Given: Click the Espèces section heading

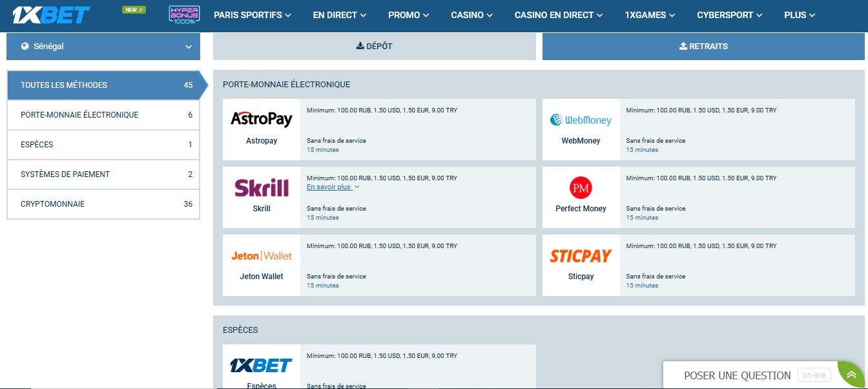Looking at the screenshot, I should tap(240, 330).
